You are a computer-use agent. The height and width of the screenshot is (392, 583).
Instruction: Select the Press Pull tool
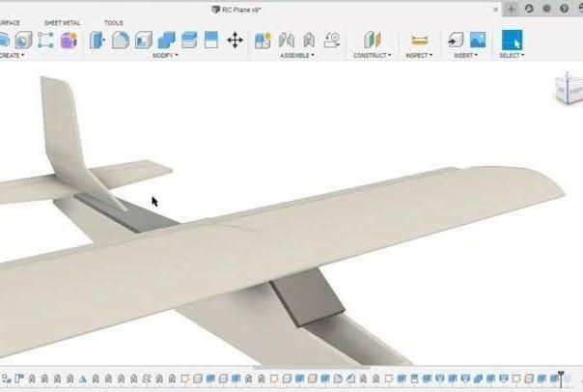click(x=97, y=40)
